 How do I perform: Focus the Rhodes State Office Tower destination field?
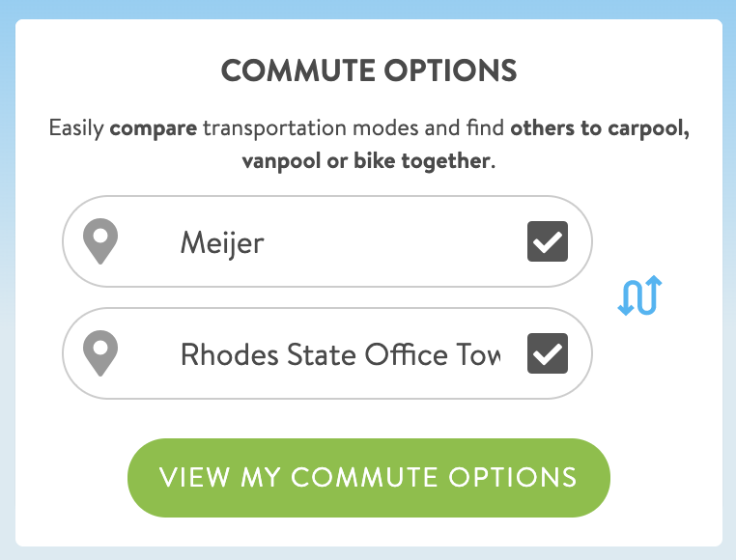tap(327, 353)
